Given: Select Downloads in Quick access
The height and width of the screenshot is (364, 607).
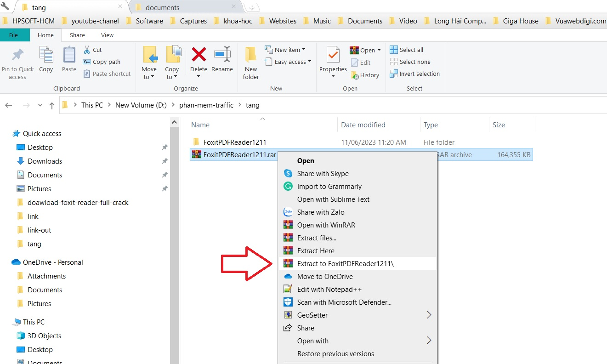Looking at the screenshot, I should coord(45,161).
